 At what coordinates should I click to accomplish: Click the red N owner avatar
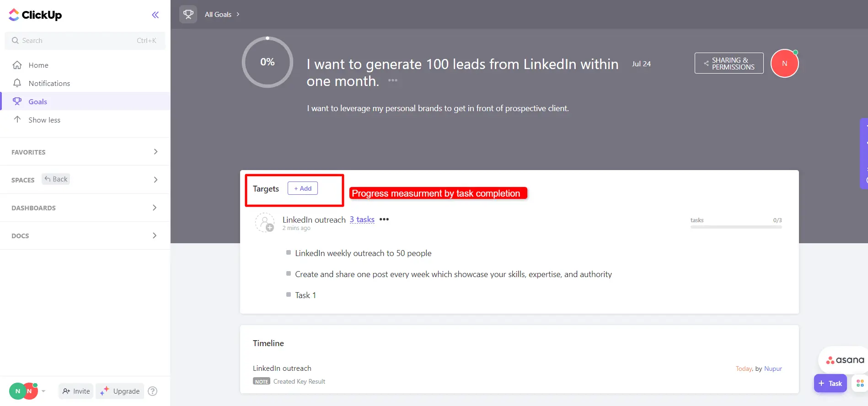[x=784, y=64]
